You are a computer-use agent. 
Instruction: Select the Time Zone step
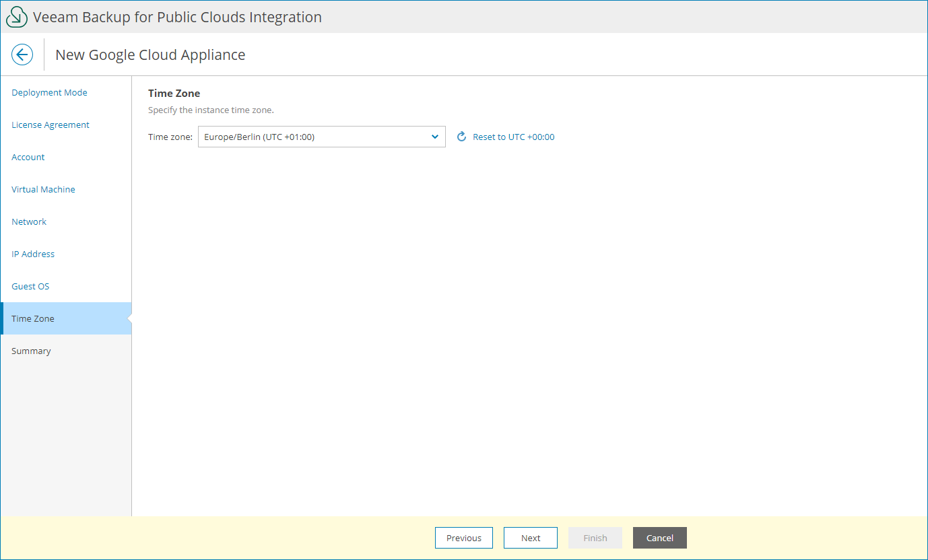[x=33, y=318]
